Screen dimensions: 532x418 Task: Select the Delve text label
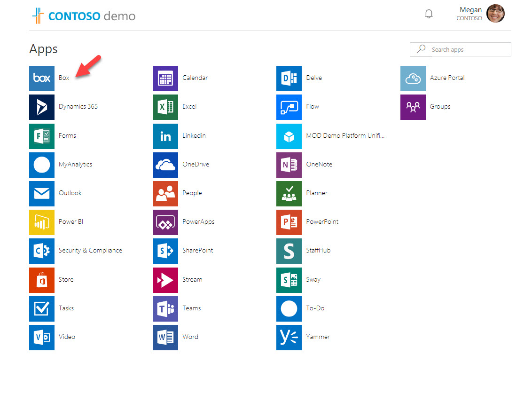click(314, 78)
